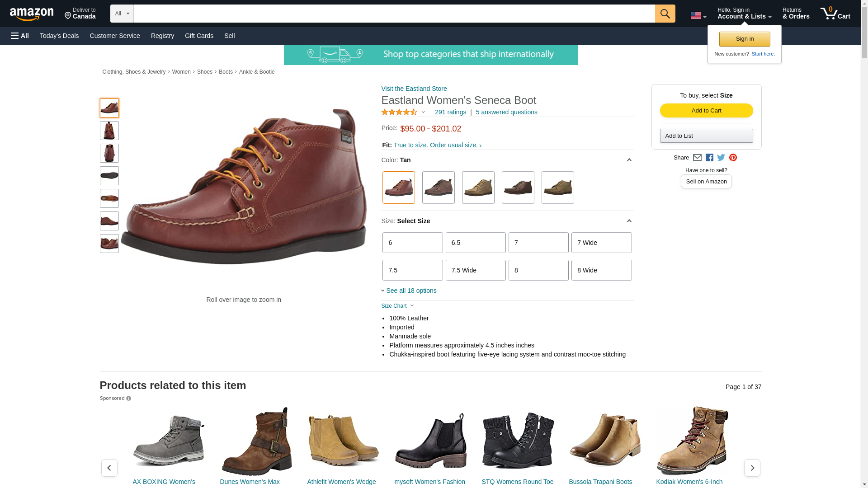This screenshot has height=488, width=868.
Task: Open the All departments search dropdown
Action: [122, 14]
